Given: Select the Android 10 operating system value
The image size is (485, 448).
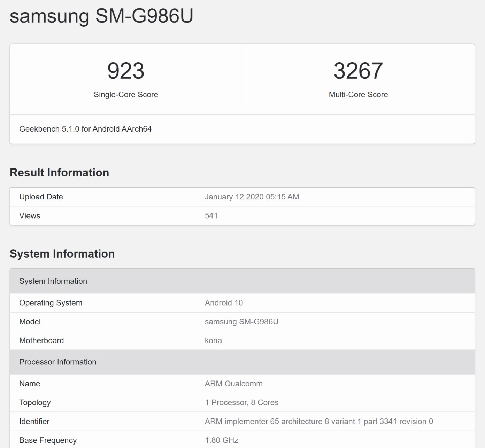Looking at the screenshot, I should (x=224, y=303).
